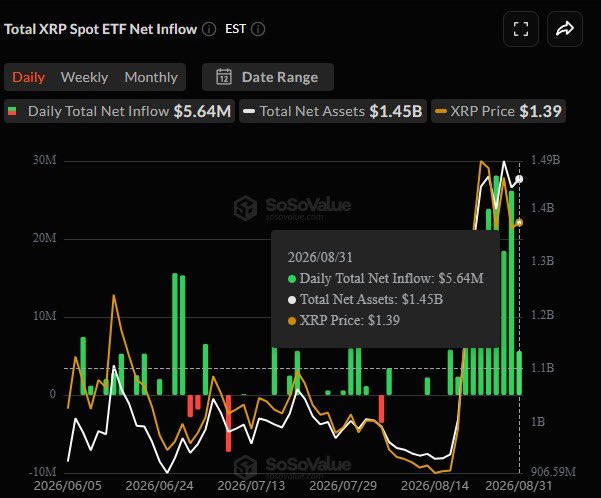The width and height of the screenshot is (601, 498).
Task: Click the orange XRP Price data point marker
Action: pyautogui.click(x=519, y=223)
